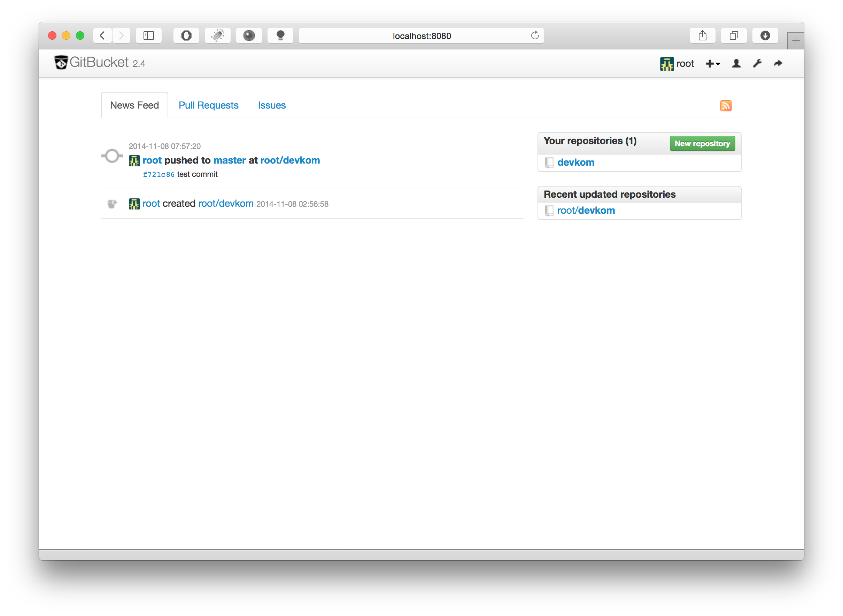Click the Safari share icon
This screenshot has height=616, width=843.
click(x=702, y=35)
